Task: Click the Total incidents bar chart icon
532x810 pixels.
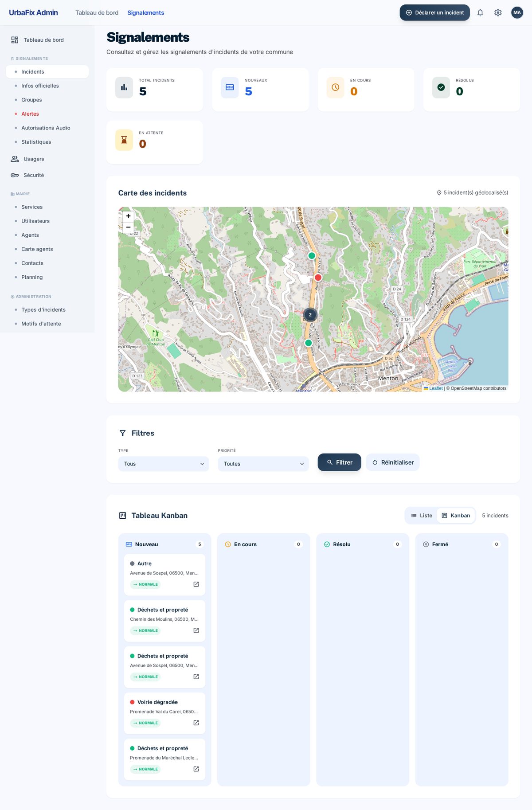Action: point(124,87)
